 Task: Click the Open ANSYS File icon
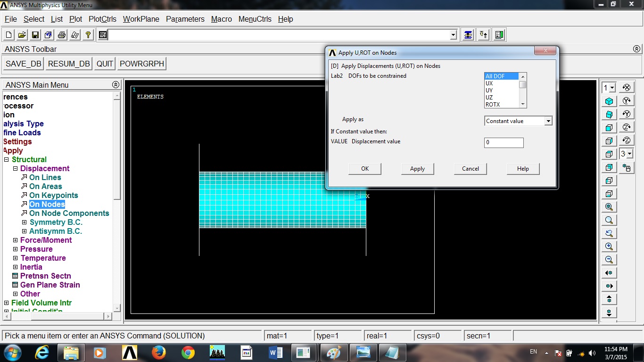(x=22, y=35)
